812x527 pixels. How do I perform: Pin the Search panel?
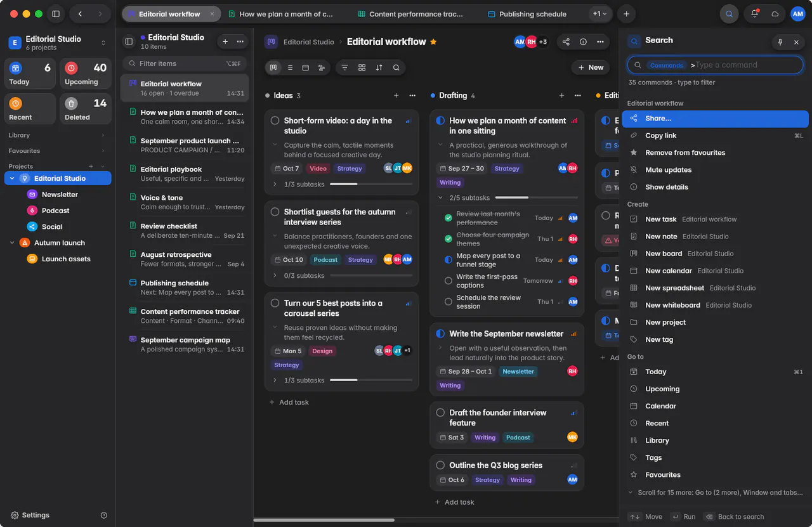pos(780,42)
